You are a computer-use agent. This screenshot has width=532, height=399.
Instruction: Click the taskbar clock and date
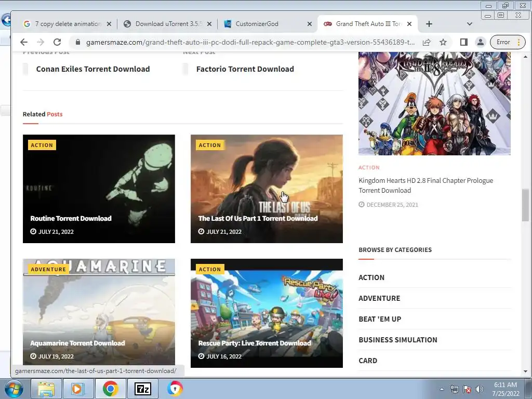[x=506, y=389]
